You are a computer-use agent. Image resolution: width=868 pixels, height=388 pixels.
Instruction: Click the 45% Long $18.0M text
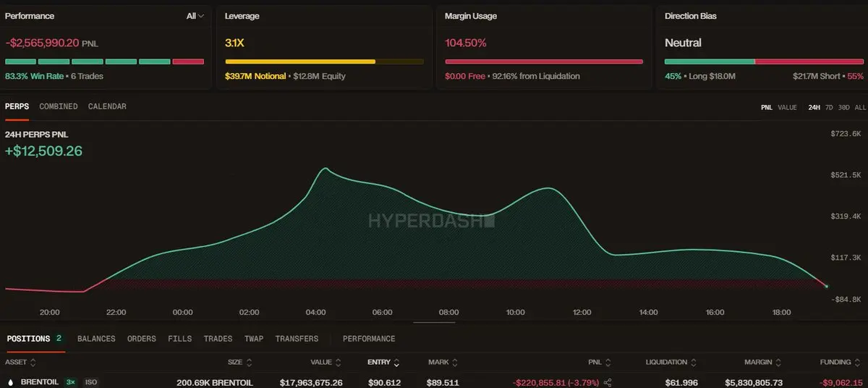tap(700, 76)
